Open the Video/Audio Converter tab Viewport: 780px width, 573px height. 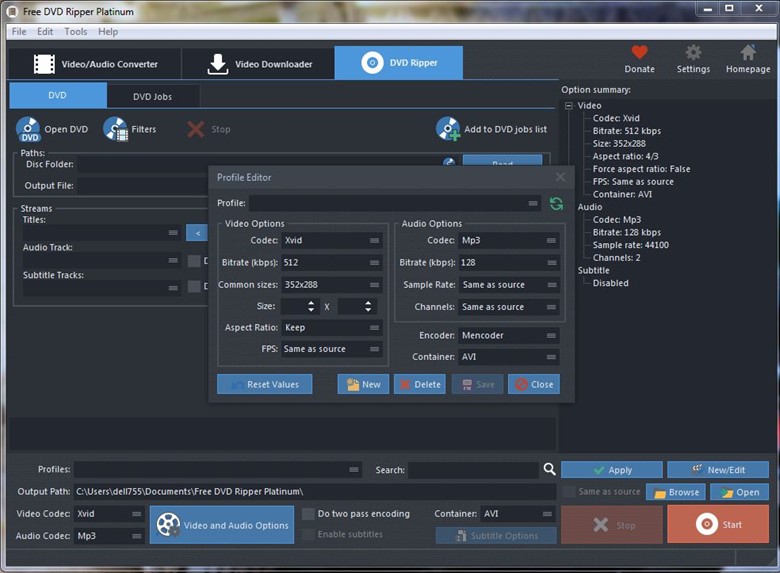tap(95, 64)
